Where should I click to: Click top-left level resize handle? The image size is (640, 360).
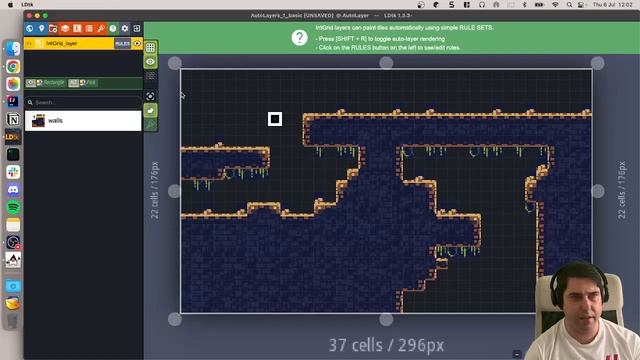click(175, 63)
